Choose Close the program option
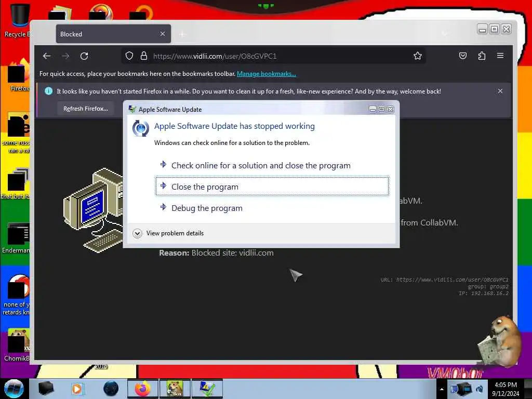This screenshot has width=532, height=399. pyautogui.click(x=272, y=187)
